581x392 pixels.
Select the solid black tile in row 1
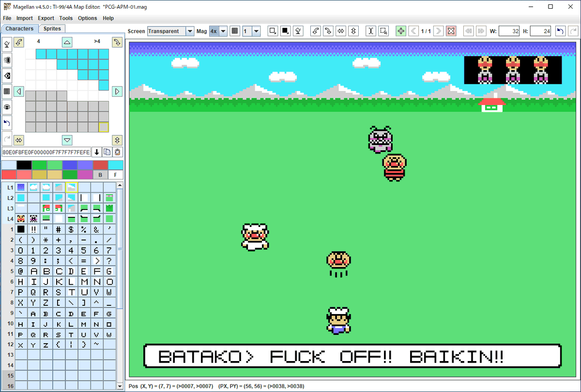(x=21, y=229)
